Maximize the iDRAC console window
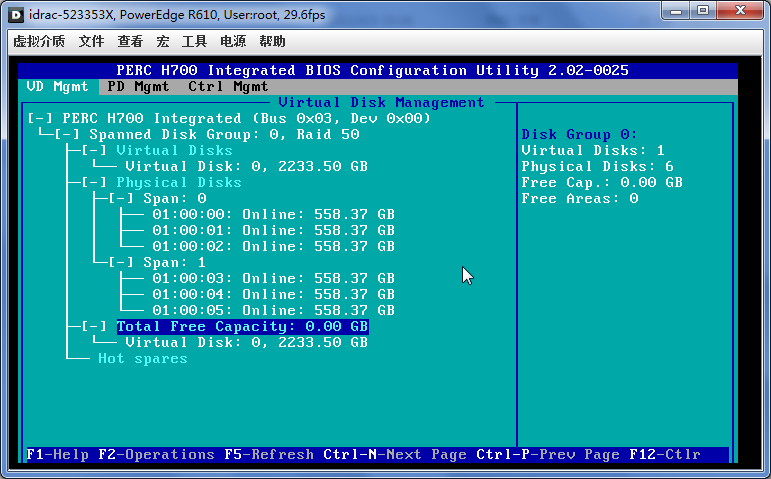Image resolution: width=771 pixels, height=479 pixels. (x=703, y=11)
